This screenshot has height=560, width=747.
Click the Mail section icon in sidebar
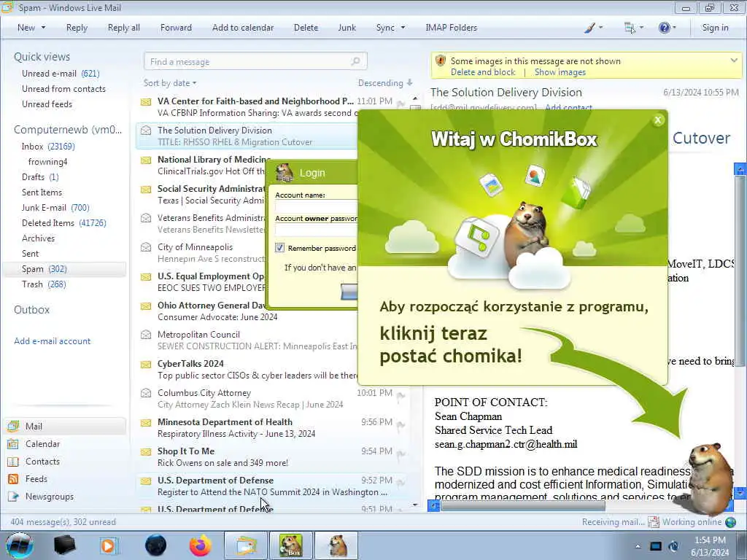coord(13,426)
